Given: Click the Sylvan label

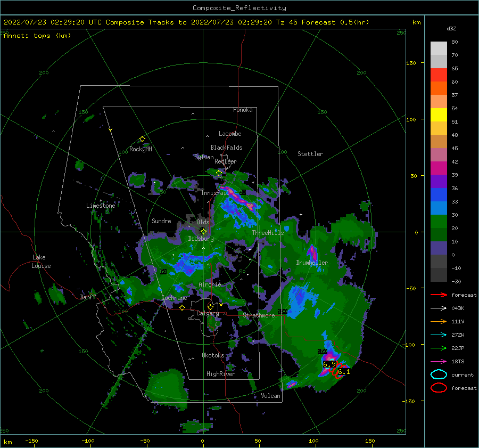Looking at the screenshot, I should 204,157.
